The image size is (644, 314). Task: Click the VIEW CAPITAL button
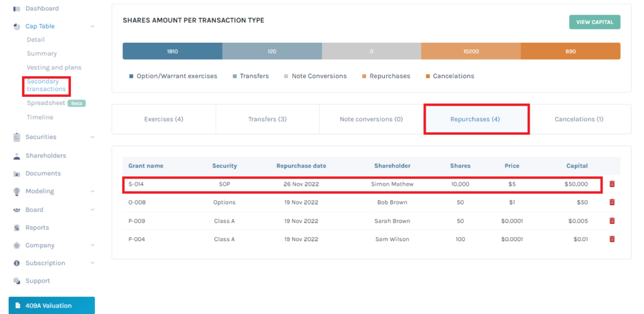(x=594, y=22)
